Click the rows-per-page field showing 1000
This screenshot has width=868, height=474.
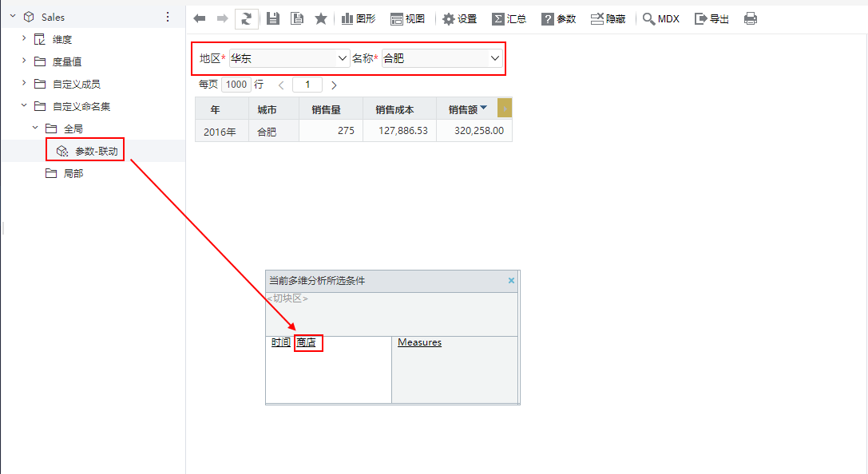click(236, 85)
